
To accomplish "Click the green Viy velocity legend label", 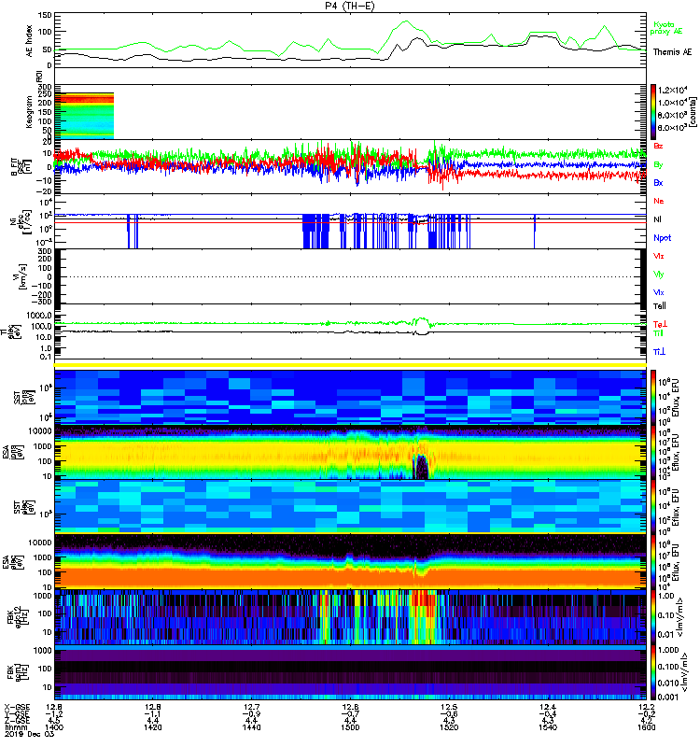I will [659, 275].
